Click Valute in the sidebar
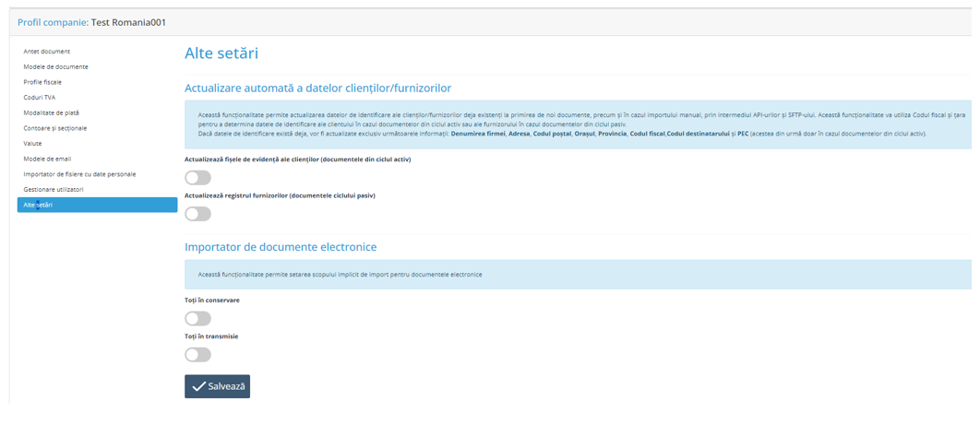Image resolution: width=980 pixels, height=436 pixels. (x=33, y=144)
